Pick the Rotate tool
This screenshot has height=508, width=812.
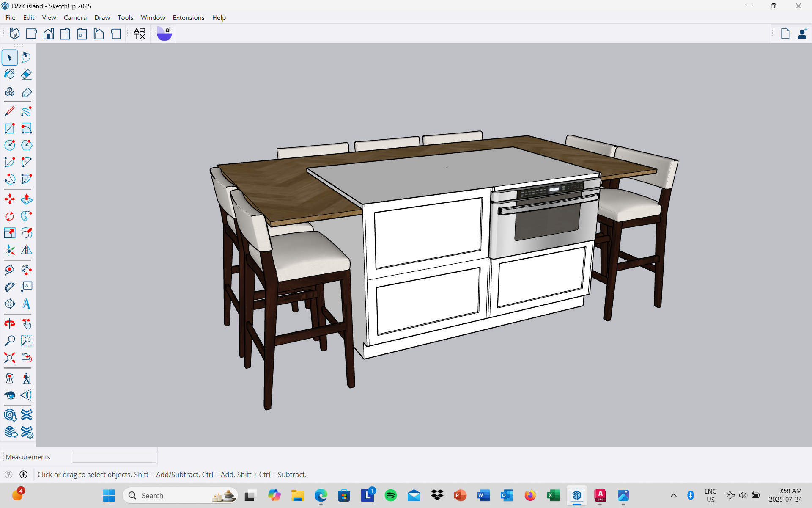coord(9,216)
